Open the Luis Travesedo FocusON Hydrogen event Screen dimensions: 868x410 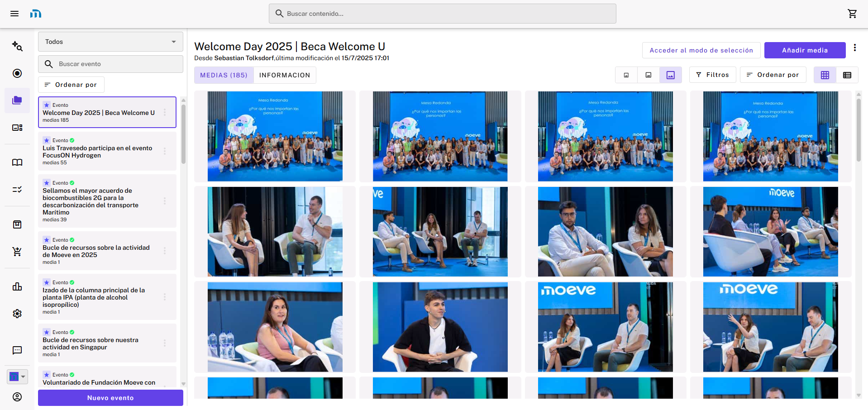pyautogui.click(x=107, y=151)
